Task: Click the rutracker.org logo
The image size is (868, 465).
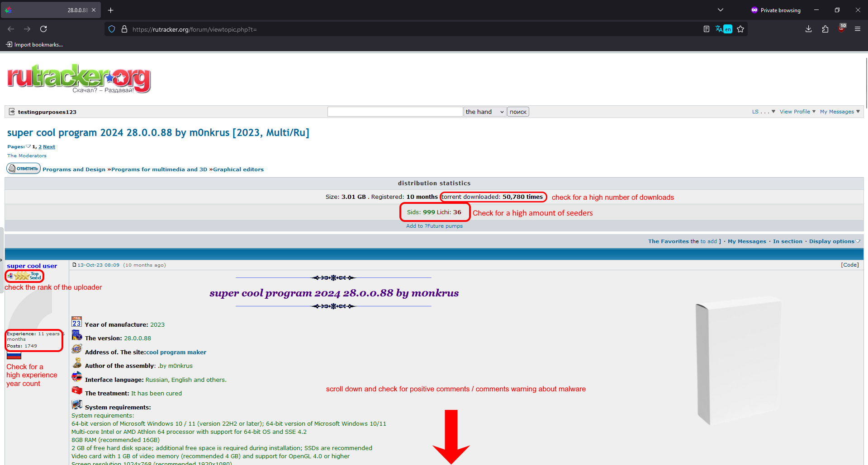Action: point(79,79)
